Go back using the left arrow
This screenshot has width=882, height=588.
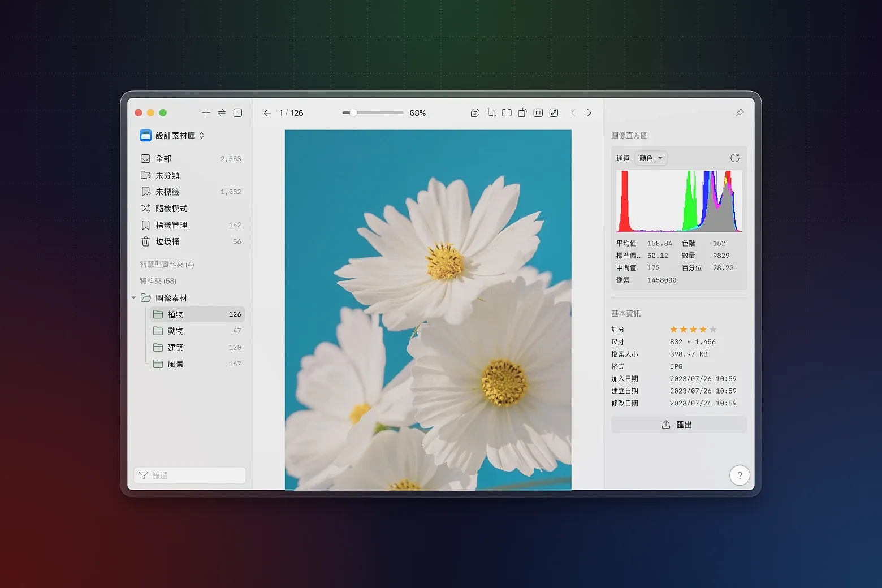(267, 113)
